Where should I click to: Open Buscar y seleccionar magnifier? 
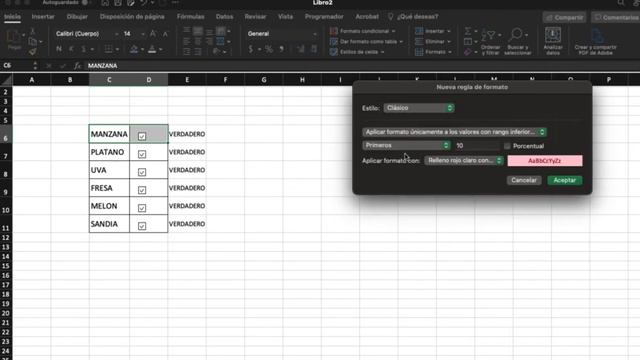pos(518,42)
